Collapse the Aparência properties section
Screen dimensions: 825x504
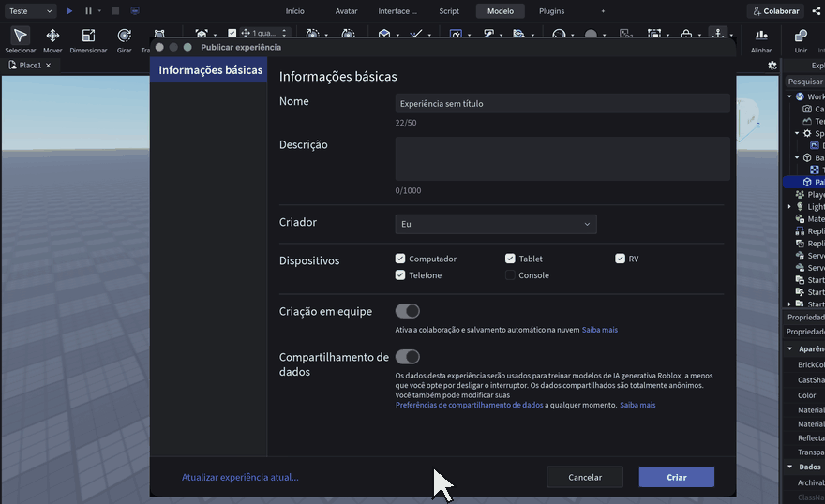(789, 348)
